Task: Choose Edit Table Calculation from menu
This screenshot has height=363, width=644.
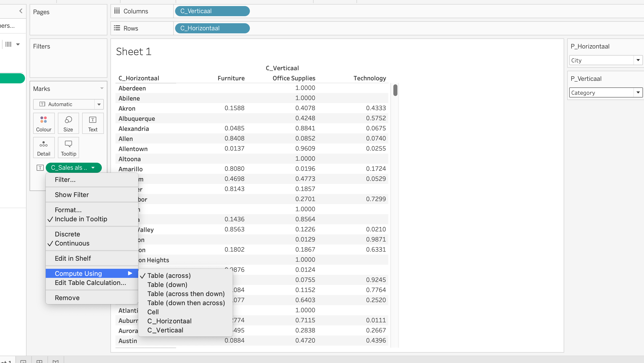Action: tap(90, 283)
